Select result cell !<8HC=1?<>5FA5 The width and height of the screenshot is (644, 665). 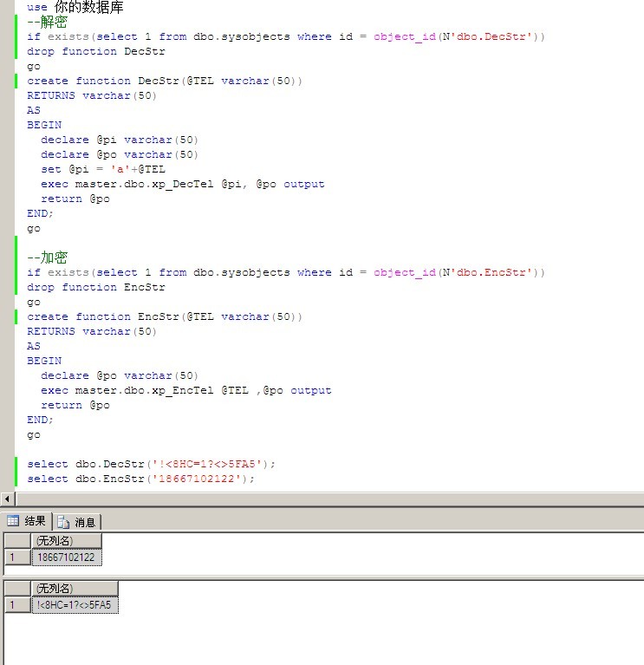click(x=75, y=605)
